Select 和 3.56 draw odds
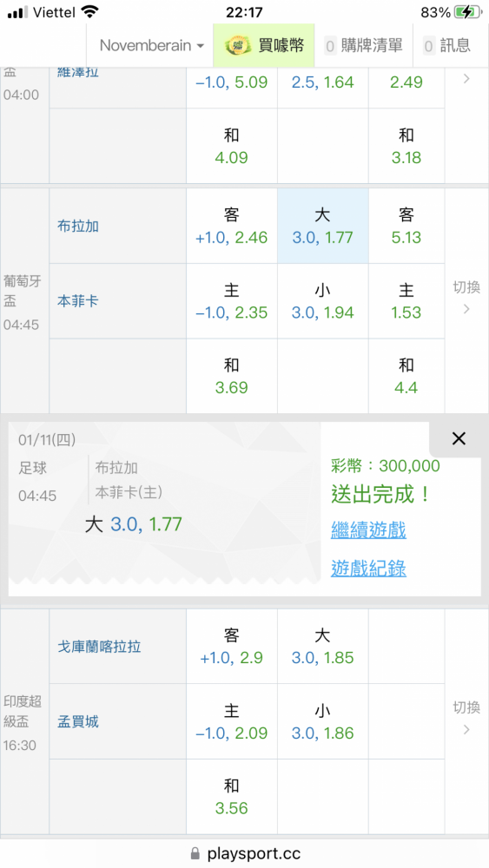 click(x=232, y=797)
